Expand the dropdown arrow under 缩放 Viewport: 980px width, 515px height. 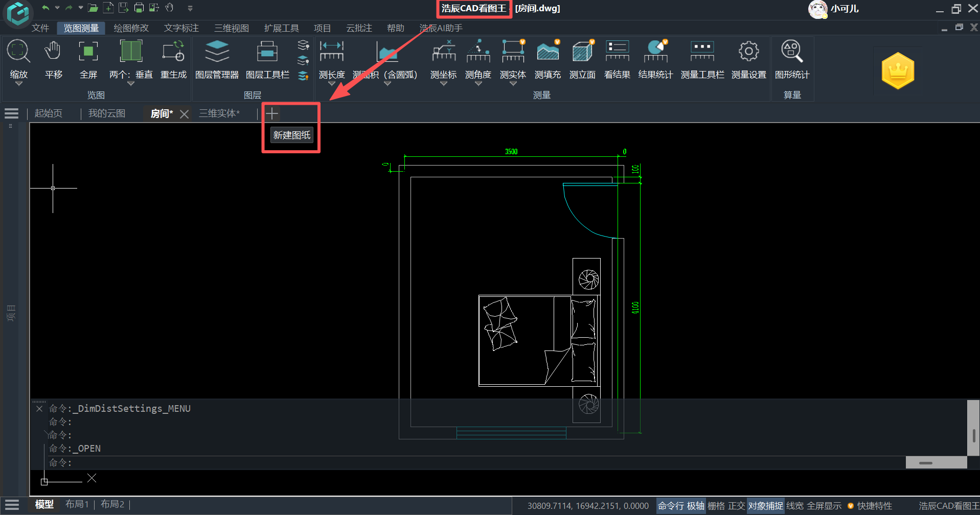19,84
